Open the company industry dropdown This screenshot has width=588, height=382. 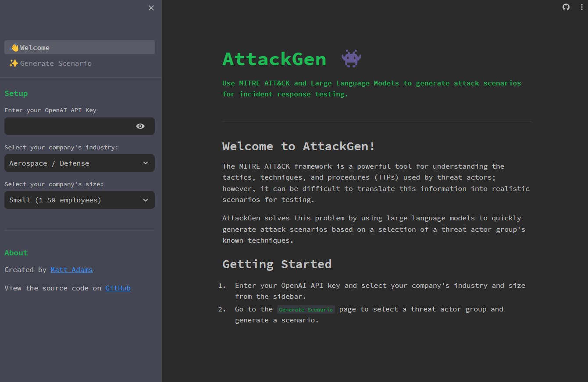pos(79,163)
